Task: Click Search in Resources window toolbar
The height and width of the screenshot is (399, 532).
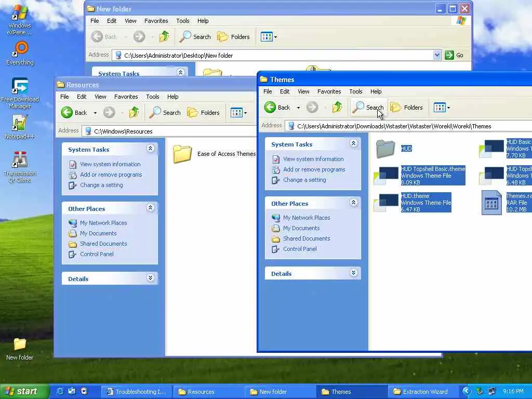Action: pyautogui.click(x=165, y=113)
